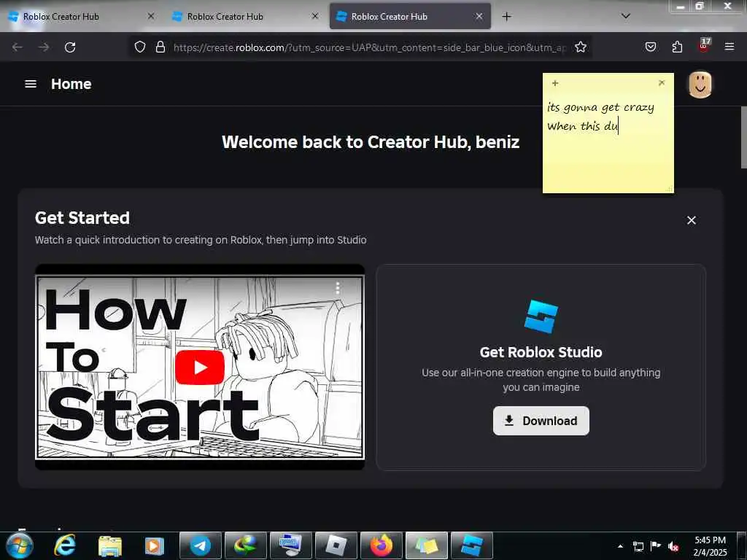Switch to the second Roblox Creator Hub tab
This screenshot has height=560, width=747.
click(246, 17)
